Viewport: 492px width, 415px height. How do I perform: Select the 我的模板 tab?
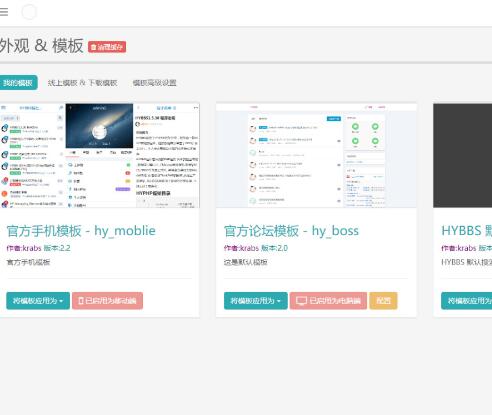(x=18, y=83)
